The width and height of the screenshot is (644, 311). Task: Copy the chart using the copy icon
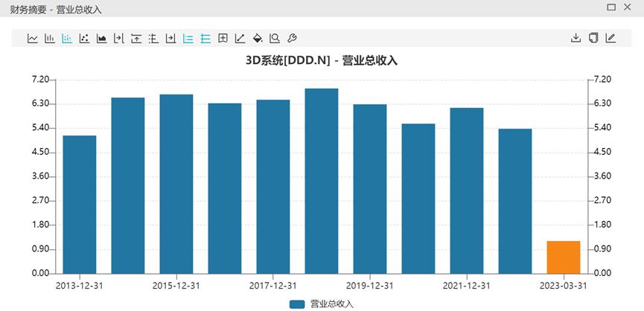[593, 38]
